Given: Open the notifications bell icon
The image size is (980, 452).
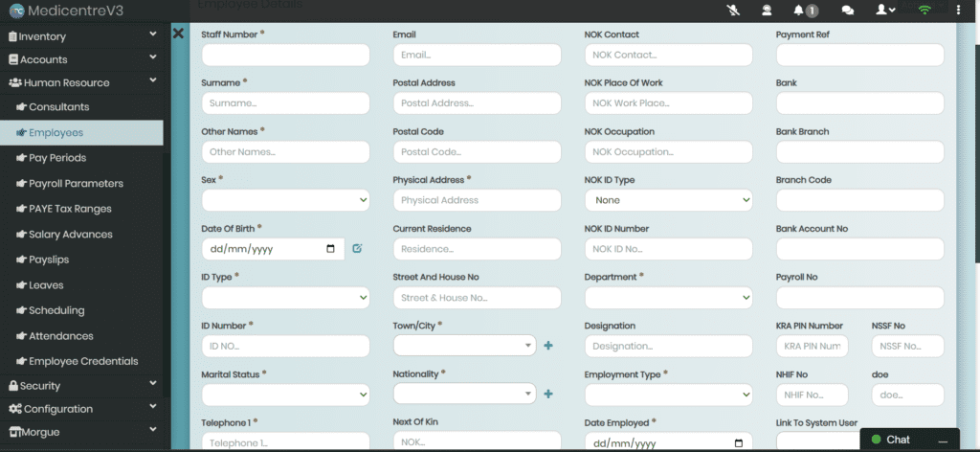Looking at the screenshot, I should (799, 10).
